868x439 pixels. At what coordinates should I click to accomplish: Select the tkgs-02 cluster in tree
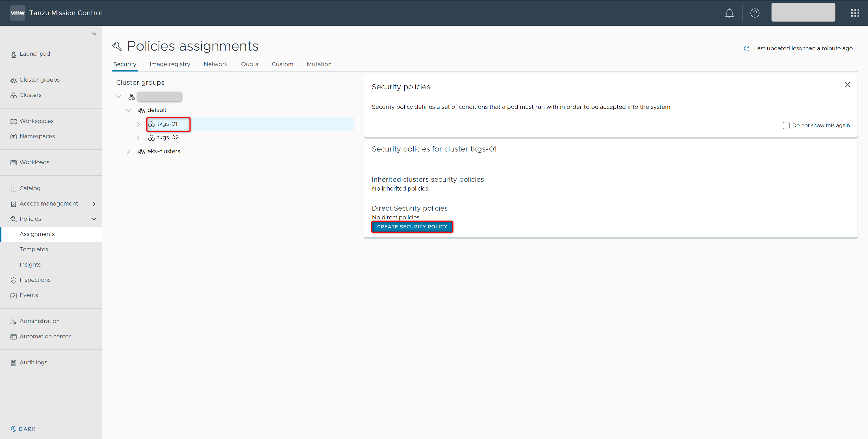tap(168, 138)
